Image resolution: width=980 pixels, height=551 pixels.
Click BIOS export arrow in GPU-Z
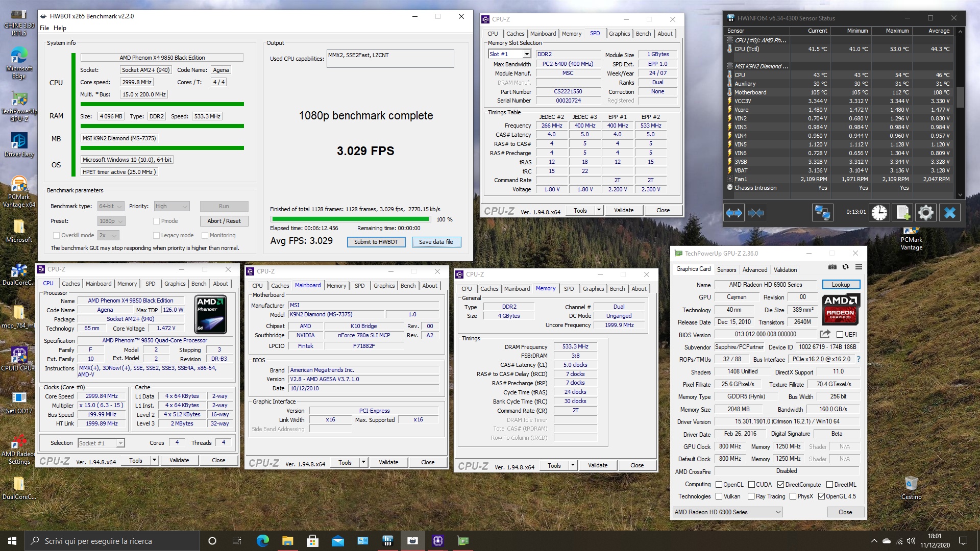tap(825, 334)
